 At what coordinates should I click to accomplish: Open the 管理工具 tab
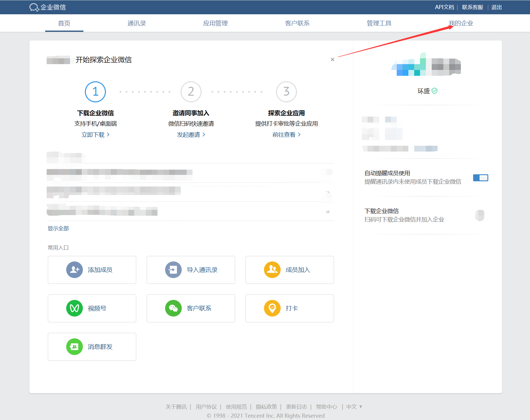click(x=379, y=23)
